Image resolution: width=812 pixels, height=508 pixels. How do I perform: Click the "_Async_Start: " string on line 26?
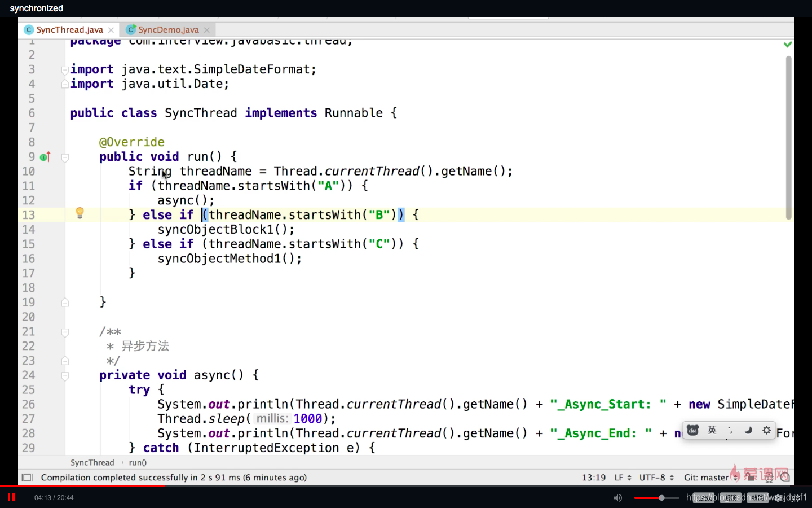click(x=608, y=404)
